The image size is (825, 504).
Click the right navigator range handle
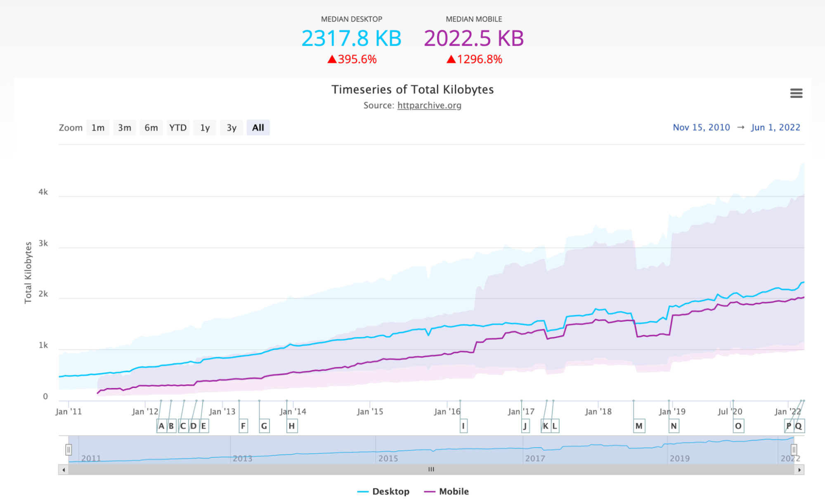tap(794, 450)
